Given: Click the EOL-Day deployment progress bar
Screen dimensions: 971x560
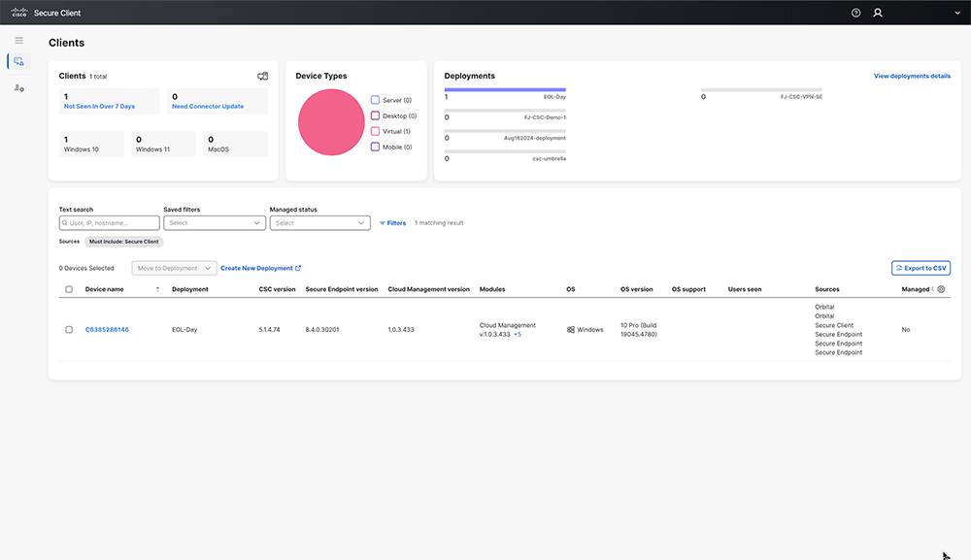Looking at the screenshot, I should (505, 89).
